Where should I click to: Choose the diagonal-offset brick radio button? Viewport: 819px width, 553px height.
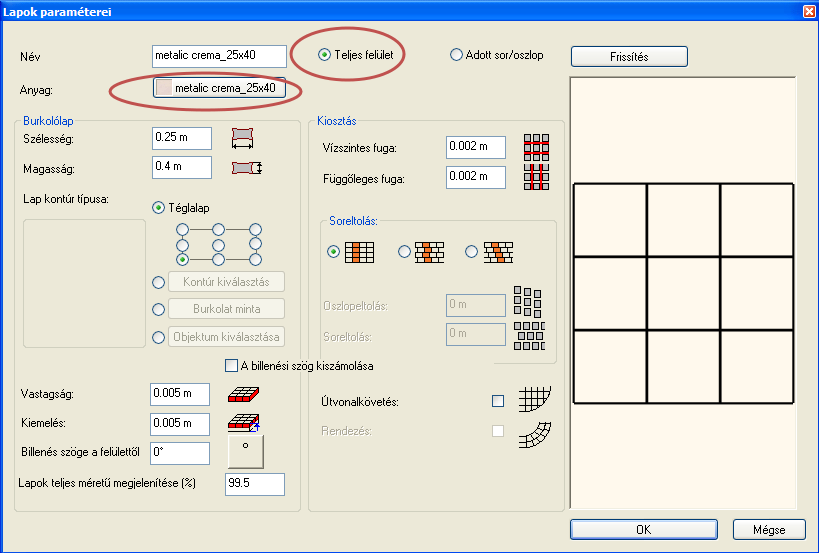[x=471, y=252]
